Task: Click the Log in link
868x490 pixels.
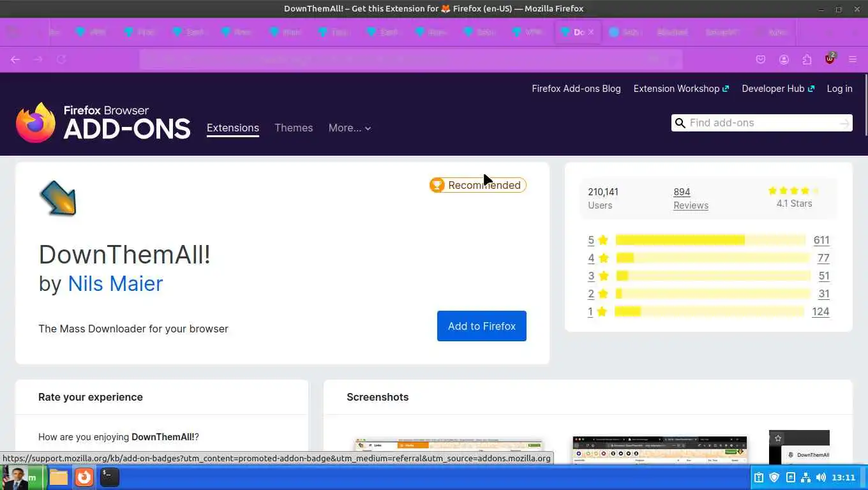Action: coord(840,89)
